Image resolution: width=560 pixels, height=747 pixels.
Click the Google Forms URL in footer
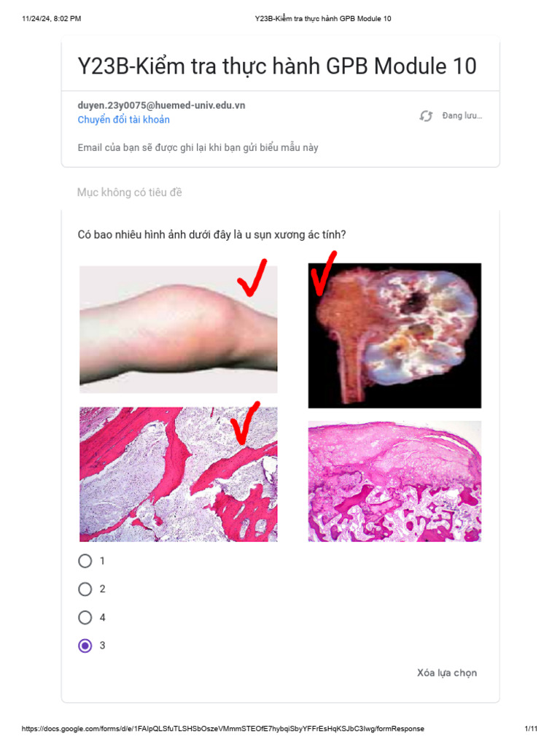pos(223,729)
